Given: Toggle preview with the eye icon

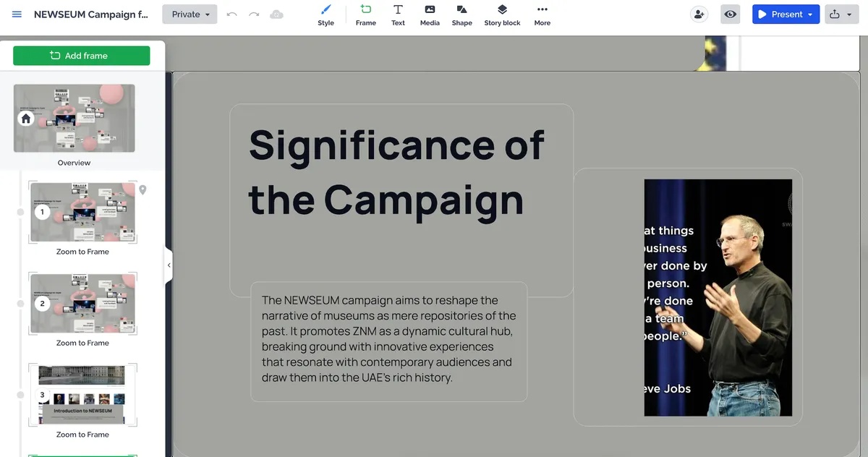Looking at the screenshot, I should (x=730, y=14).
